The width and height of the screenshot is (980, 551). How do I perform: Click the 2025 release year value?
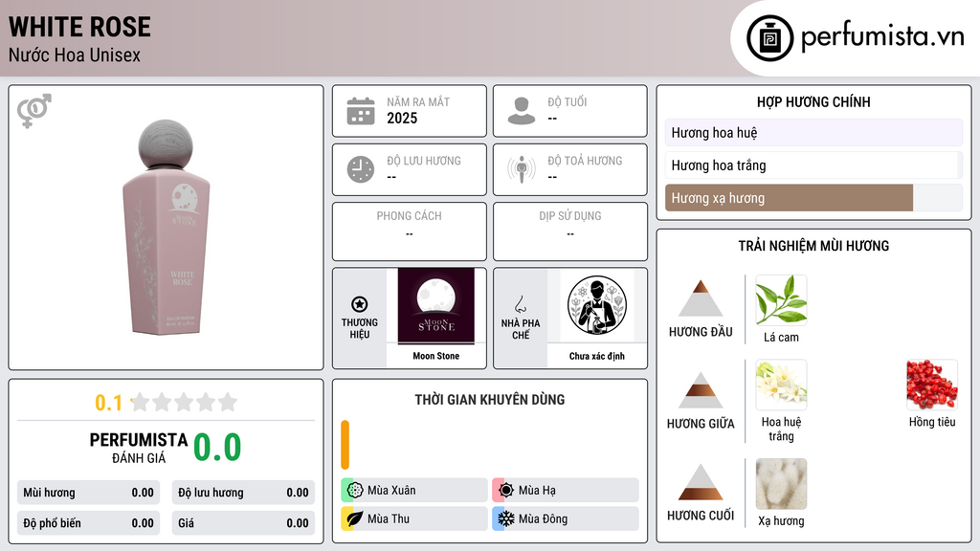[x=402, y=118]
